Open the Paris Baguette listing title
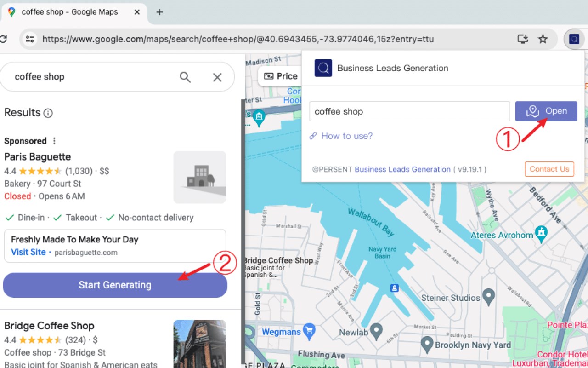Image resolution: width=588 pixels, height=368 pixels. tap(38, 157)
